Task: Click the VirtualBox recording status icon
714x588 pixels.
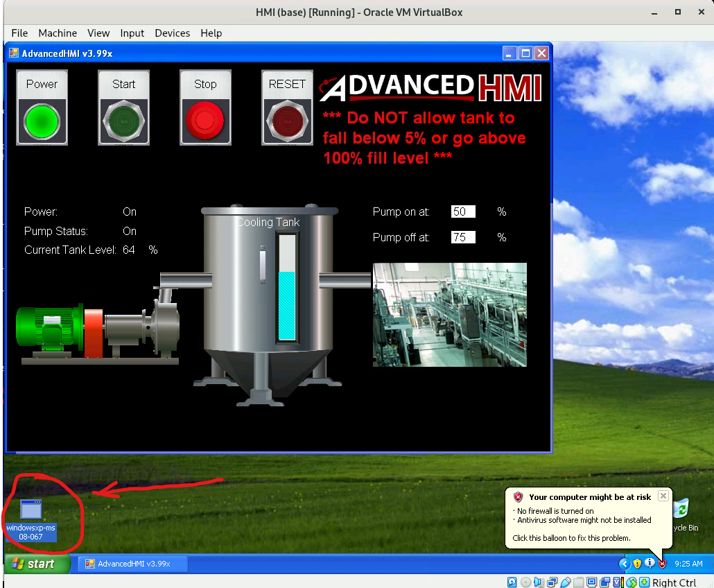Action: coord(604,582)
